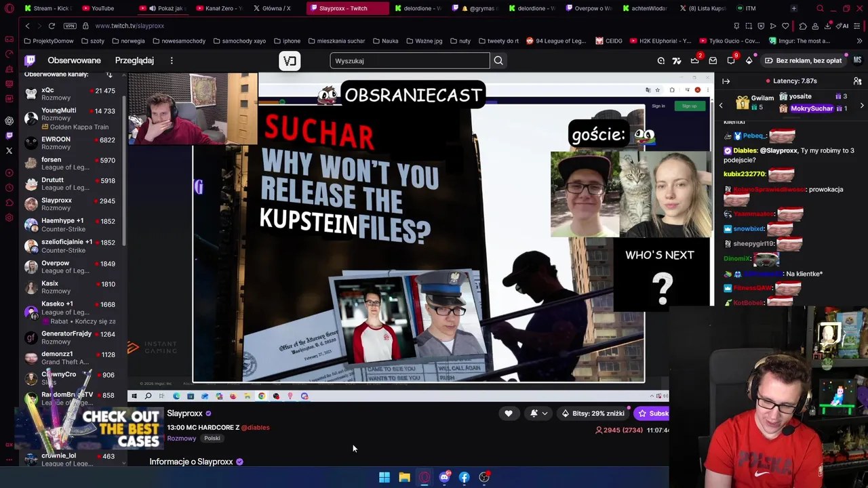Open 7TV extension icon in header
868x488 pixels.
click(x=677, y=60)
